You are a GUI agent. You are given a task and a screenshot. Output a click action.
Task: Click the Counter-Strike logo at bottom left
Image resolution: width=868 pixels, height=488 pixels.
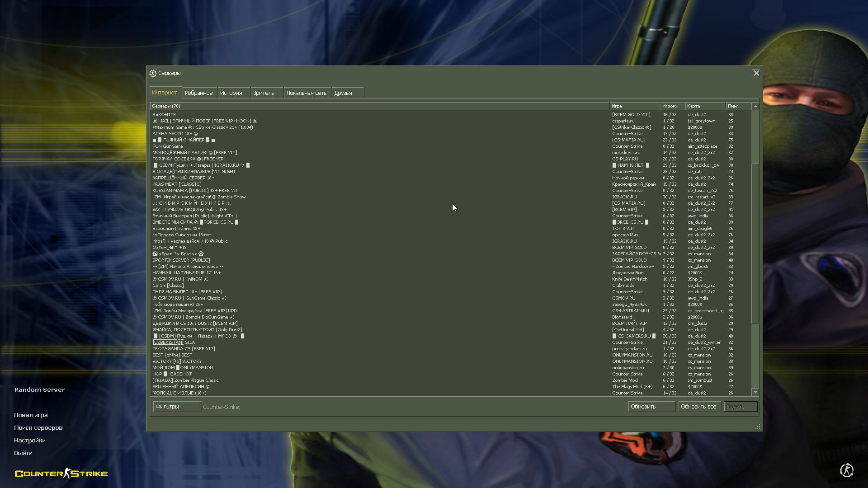[x=61, y=473]
